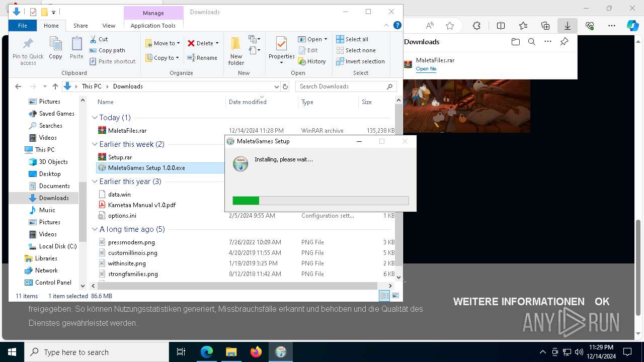Click Edge Split screen icon
The height and width of the screenshot is (362, 644).
coord(501,26)
